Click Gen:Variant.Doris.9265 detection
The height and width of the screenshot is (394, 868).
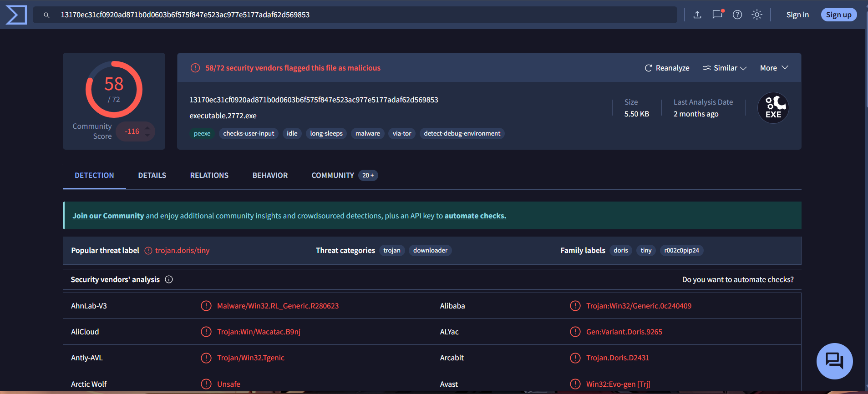(624, 332)
